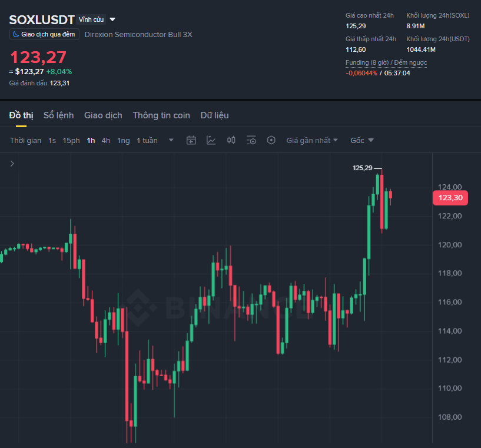
Task: Click the Giao dịch qua đêm badge
Action: click(45, 34)
